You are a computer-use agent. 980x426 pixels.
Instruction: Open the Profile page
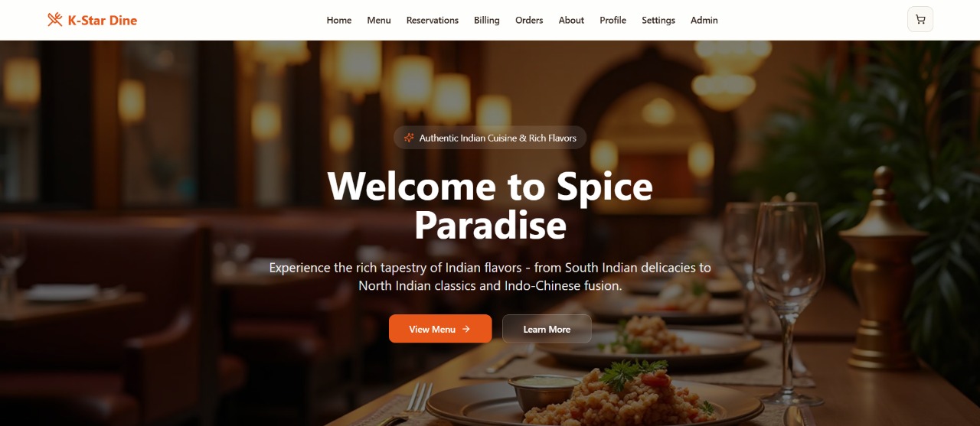click(612, 21)
